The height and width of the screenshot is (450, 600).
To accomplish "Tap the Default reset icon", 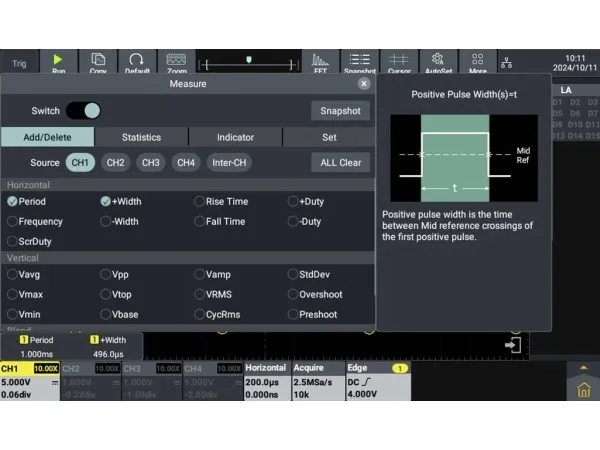I will pyautogui.click(x=137, y=63).
